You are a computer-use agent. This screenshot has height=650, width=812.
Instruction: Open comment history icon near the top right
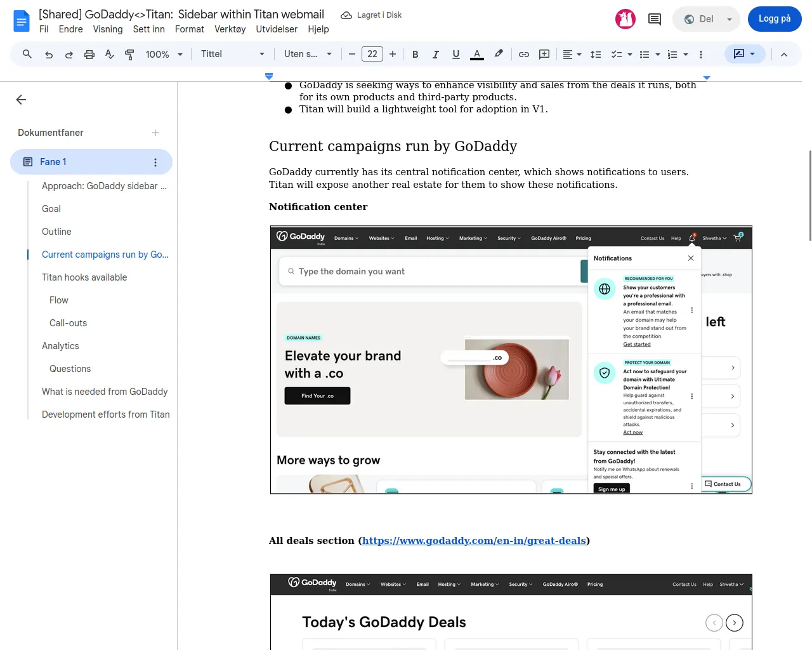tap(655, 19)
